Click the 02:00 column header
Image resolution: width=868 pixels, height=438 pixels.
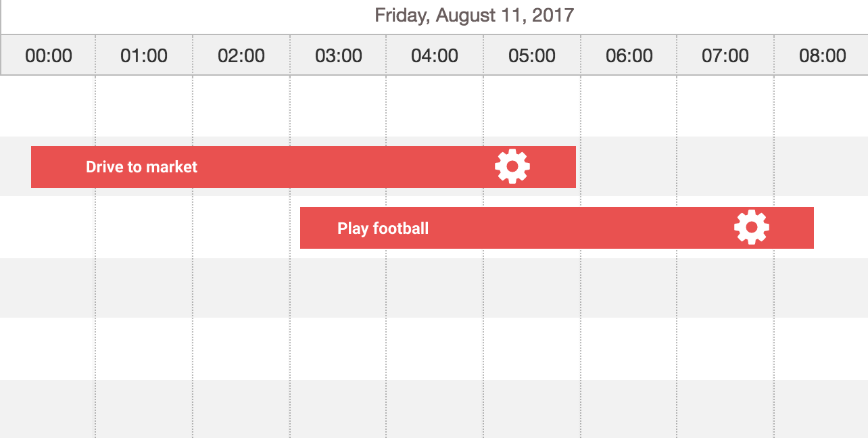tap(241, 56)
